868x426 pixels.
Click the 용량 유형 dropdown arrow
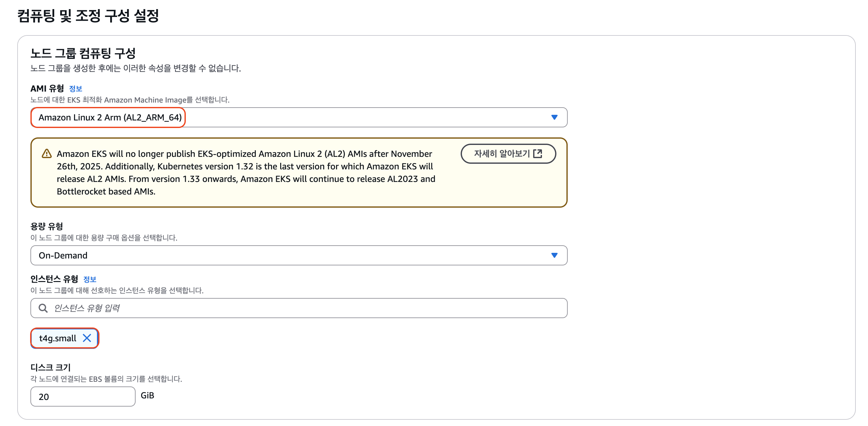point(554,256)
